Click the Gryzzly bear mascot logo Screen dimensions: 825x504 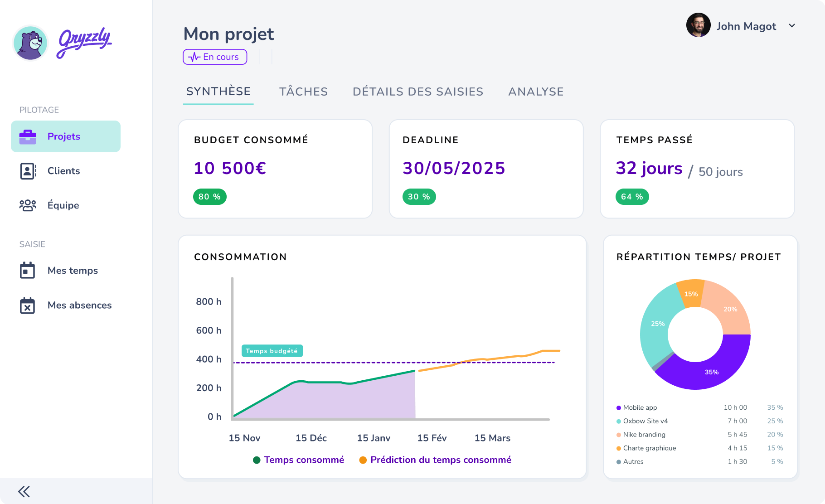[x=30, y=43]
